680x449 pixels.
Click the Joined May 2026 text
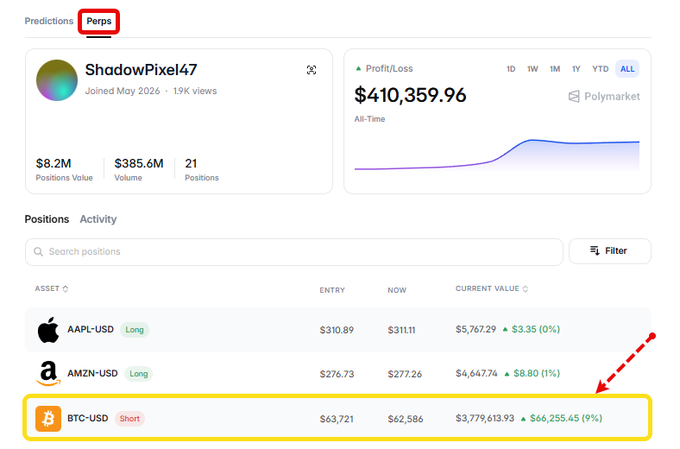pos(122,91)
